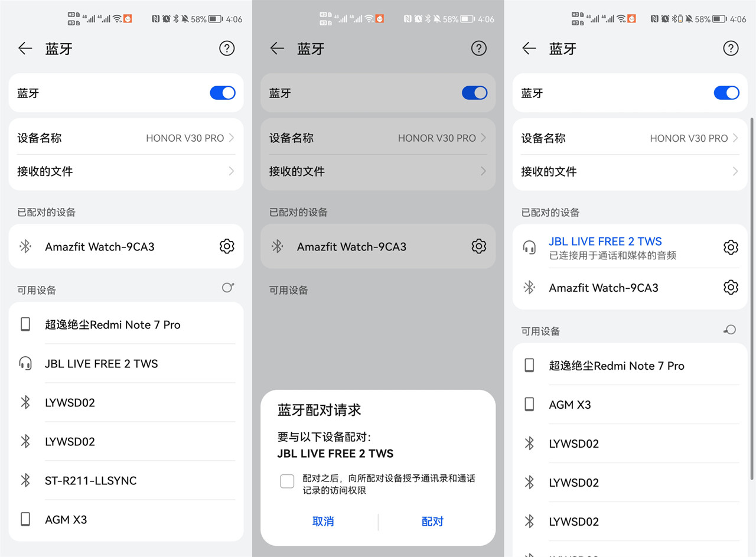Tap the phone icon beside AGM X3 in right screen
This screenshot has height=557, width=756.
coord(529,405)
